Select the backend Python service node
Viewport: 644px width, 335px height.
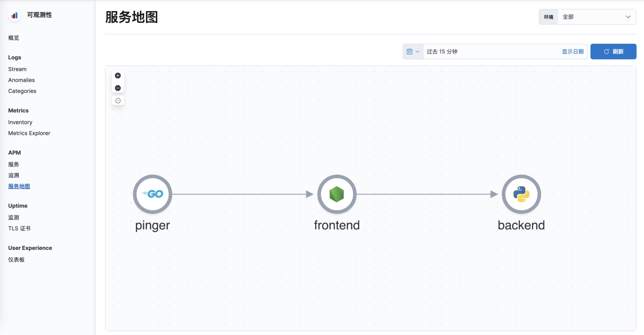tap(521, 194)
